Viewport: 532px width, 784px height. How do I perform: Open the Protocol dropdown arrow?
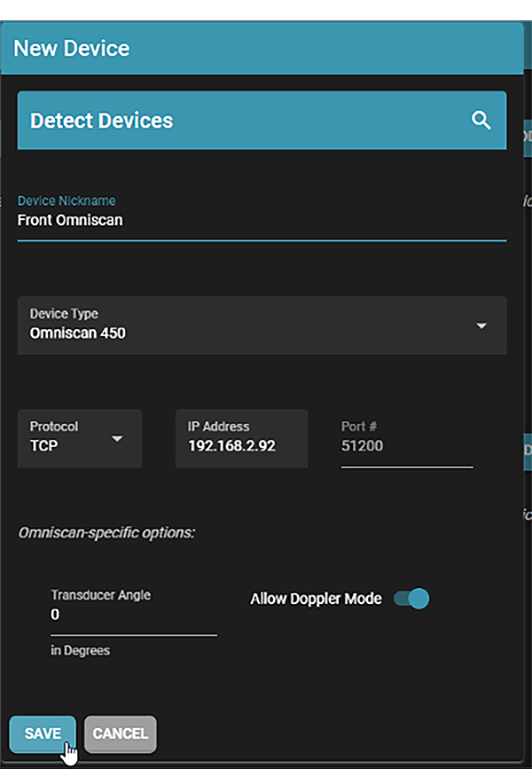117,438
